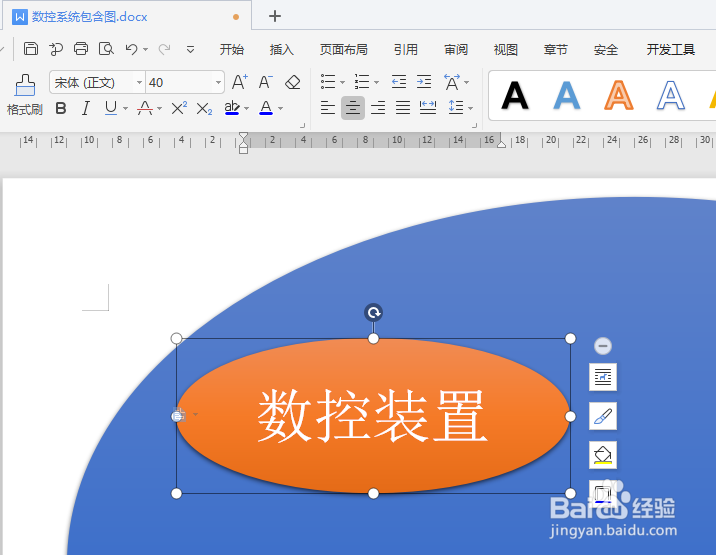The width and height of the screenshot is (716, 555).
Task: Click the Undo arrow icon
Action: pos(132,49)
